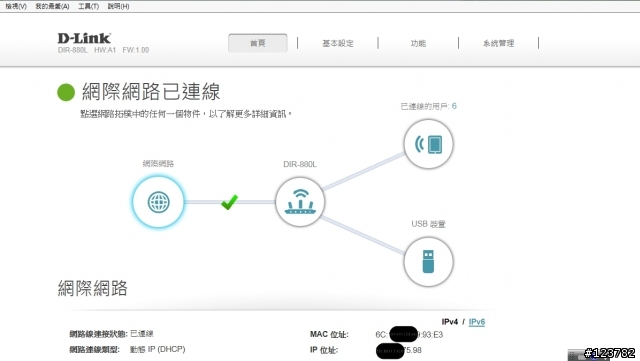Open the 說明(H) menu

coord(118,6)
